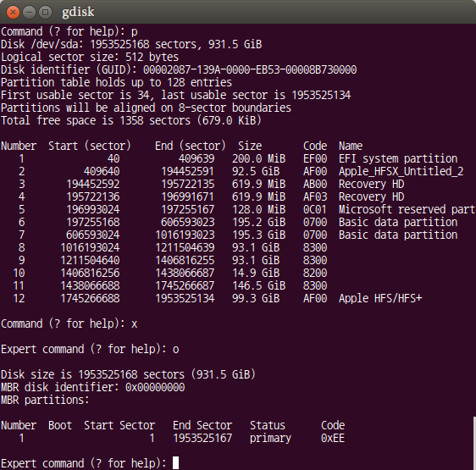Minimize the gdisk window
This screenshot has width=476, height=470.
(29, 12)
